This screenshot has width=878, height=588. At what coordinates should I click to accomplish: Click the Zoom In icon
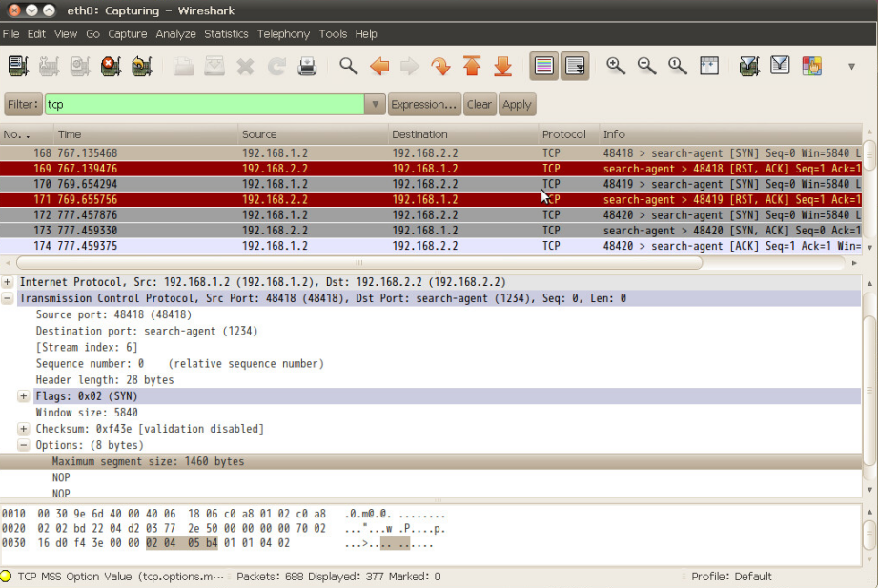point(616,67)
